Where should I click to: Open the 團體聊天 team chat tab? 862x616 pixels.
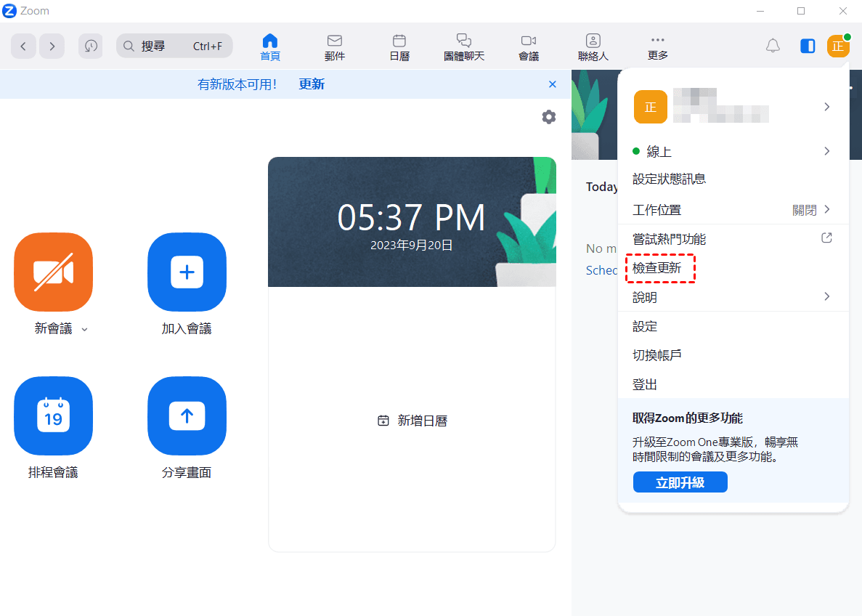[464, 47]
